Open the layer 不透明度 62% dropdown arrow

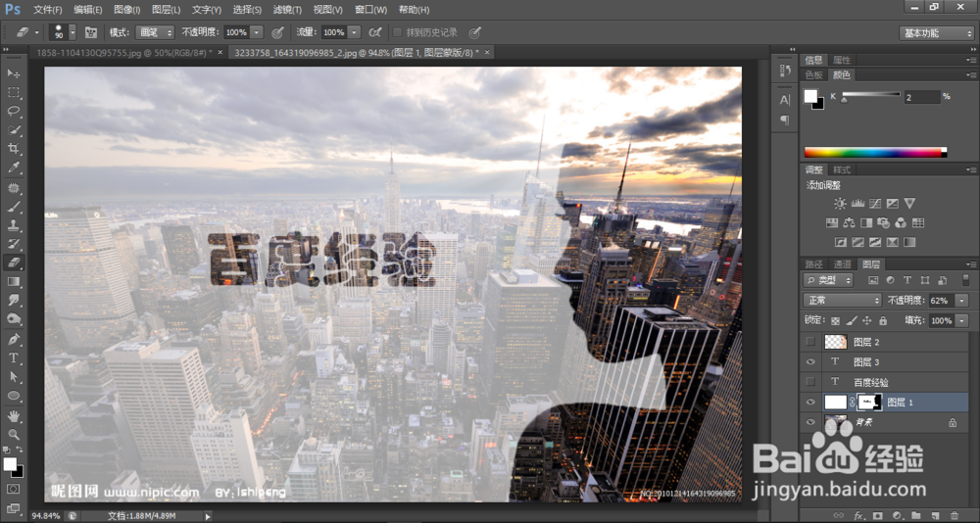(961, 301)
